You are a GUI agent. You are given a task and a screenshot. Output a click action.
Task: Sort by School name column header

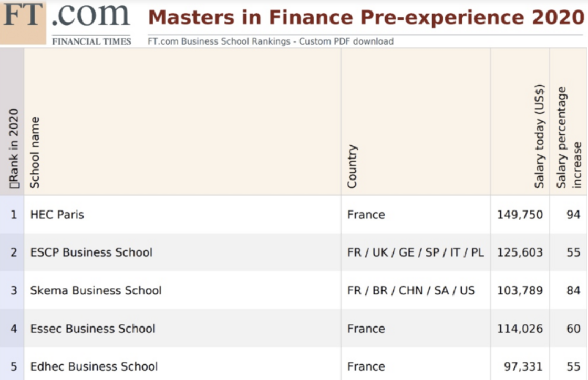[35, 152]
